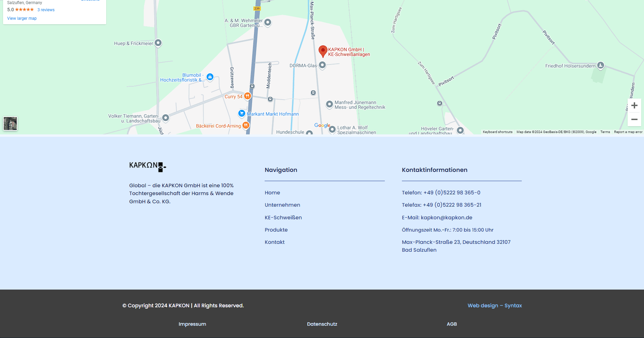Open the Impressum page link
Viewport: 644px width, 338px height.
pyautogui.click(x=192, y=324)
